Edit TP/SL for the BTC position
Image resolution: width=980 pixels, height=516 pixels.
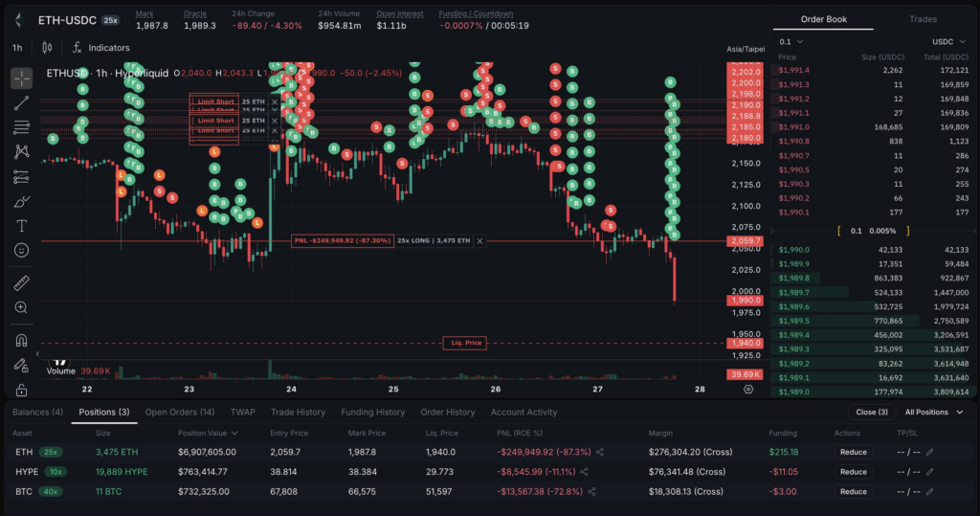[x=928, y=491]
